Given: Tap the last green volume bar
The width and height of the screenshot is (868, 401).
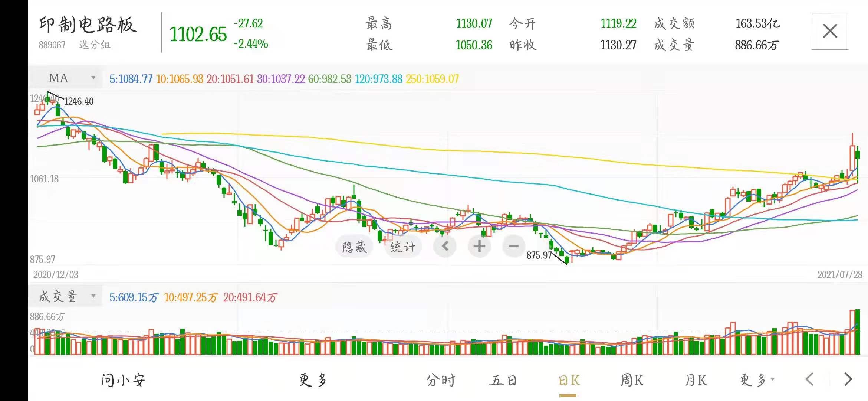Looking at the screenshot, I should click(x=857, y=332).
